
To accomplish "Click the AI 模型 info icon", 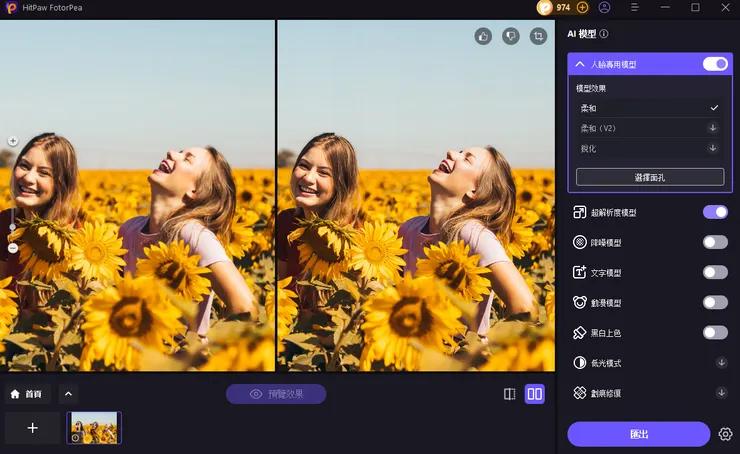I will (x=604, y=34).
